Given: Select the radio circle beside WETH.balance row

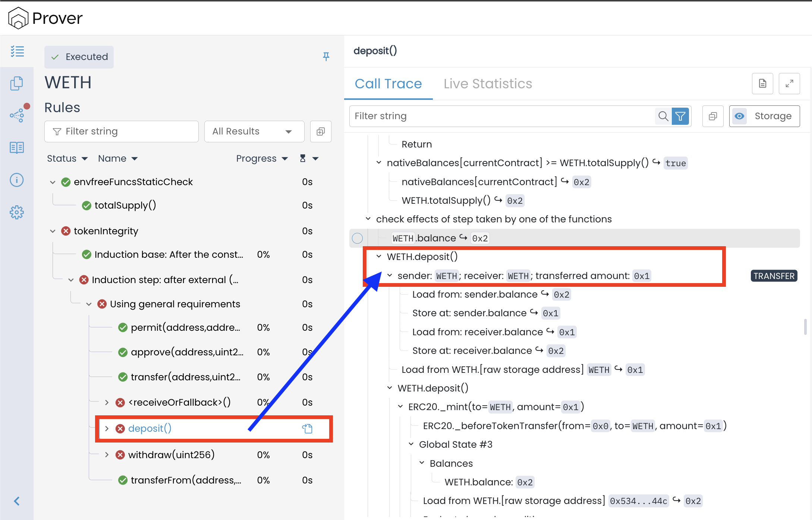Looking at the screenshot, I should 357,238.
